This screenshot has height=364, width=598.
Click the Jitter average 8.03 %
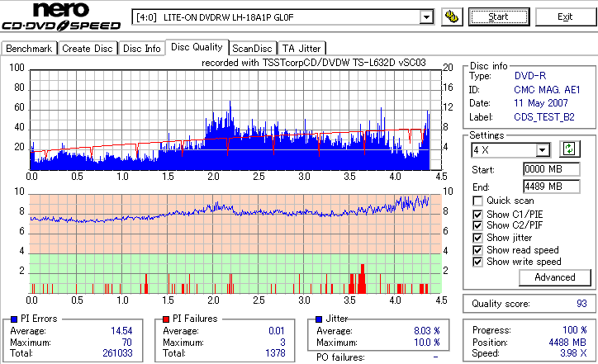point(427,331)
